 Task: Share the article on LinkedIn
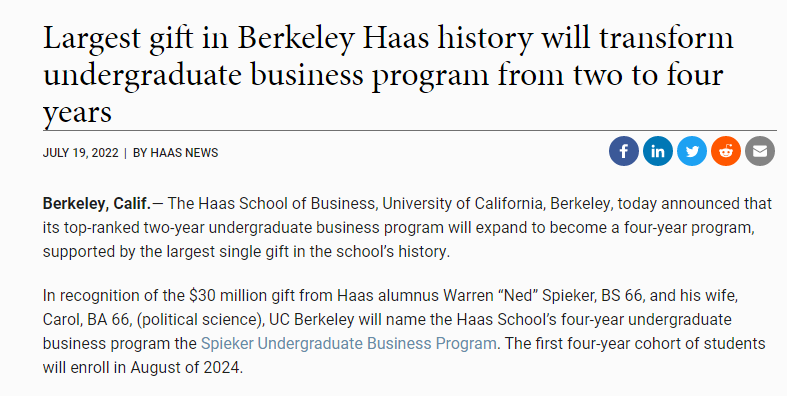tap(658, 151)
